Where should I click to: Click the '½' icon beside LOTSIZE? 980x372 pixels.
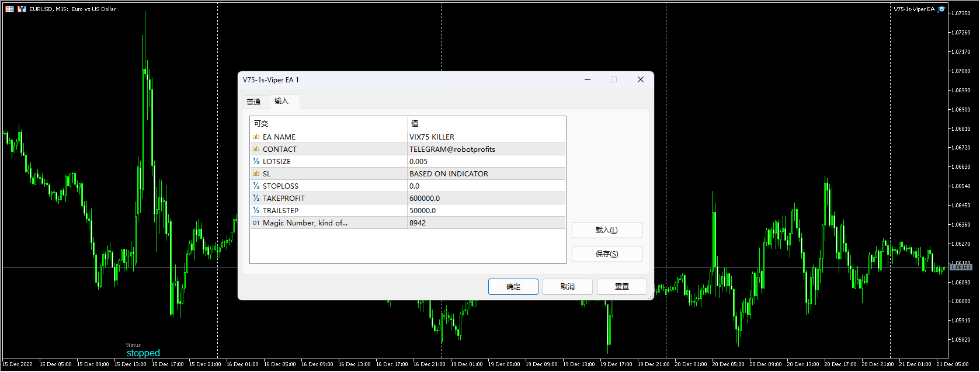click(256, 162)
